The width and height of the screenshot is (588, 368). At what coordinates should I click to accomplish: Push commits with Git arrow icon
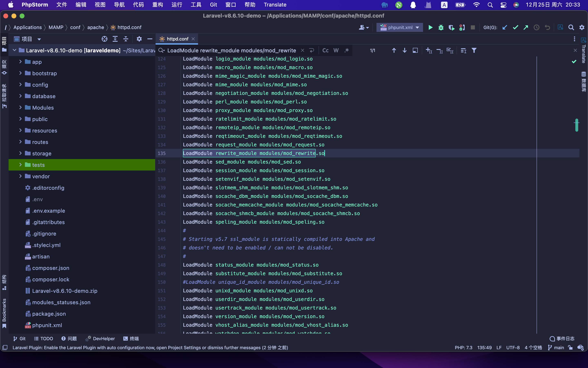click(526, 27)
